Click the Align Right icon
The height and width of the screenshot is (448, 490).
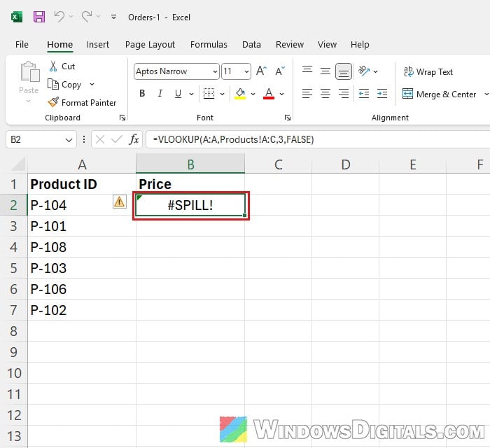pyautogui.click(x=344, y=93)
